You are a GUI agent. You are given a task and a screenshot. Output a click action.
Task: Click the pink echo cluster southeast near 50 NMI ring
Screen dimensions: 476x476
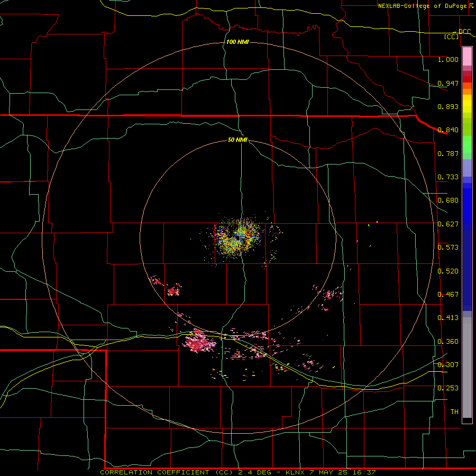tap(329, 295)
